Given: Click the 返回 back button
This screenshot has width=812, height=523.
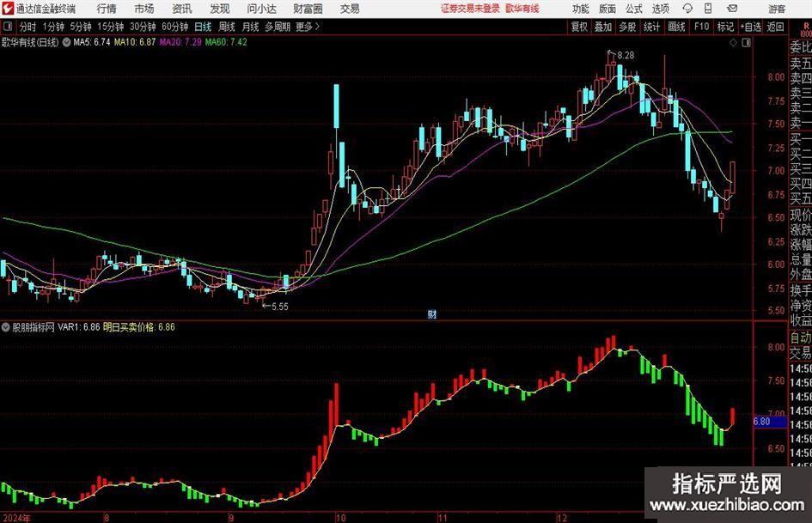Looking at the screenshot, I should coord(776,27).
